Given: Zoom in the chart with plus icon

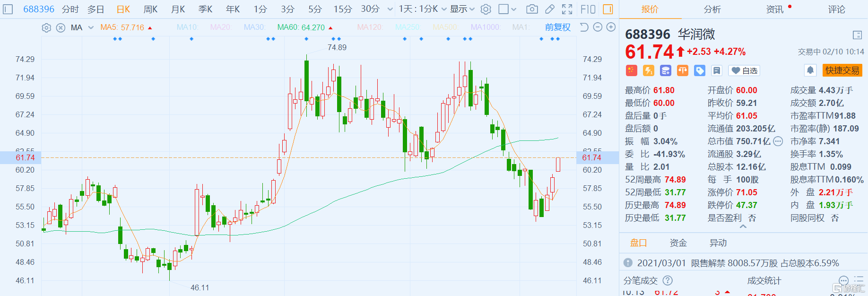Looking at the screenshot, I should click(x=611, y=27).
